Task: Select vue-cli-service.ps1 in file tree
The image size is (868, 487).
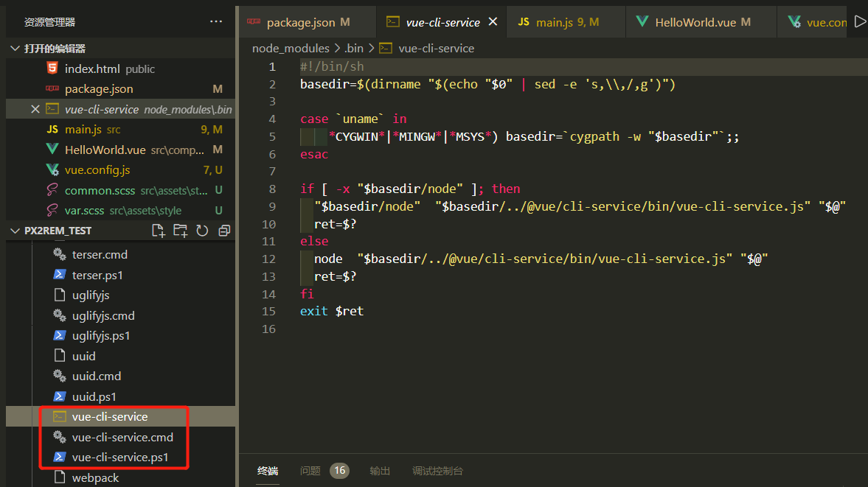Action: (x=119, y=457)
